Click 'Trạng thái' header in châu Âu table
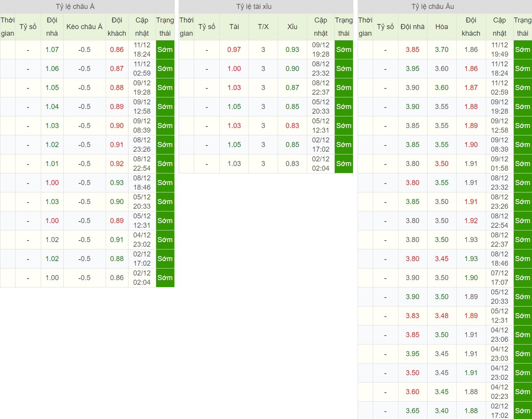Viewport: 532px width, 419px height. (x=523, y=27)
